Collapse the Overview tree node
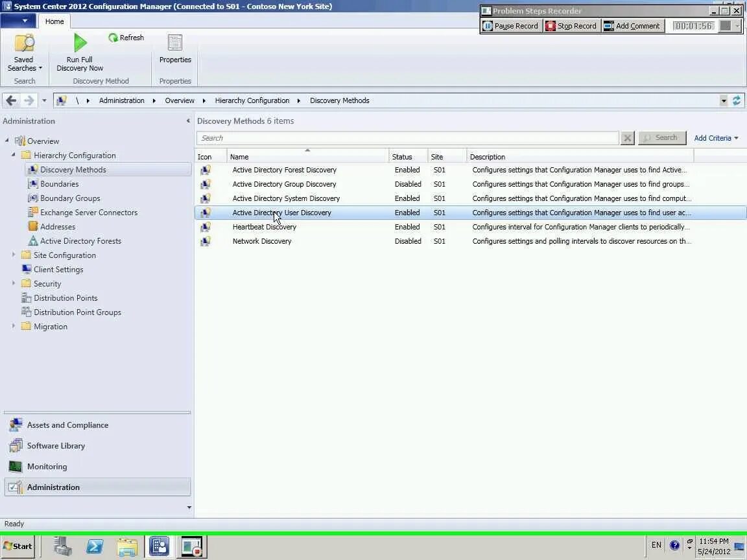 coord(6,141)
